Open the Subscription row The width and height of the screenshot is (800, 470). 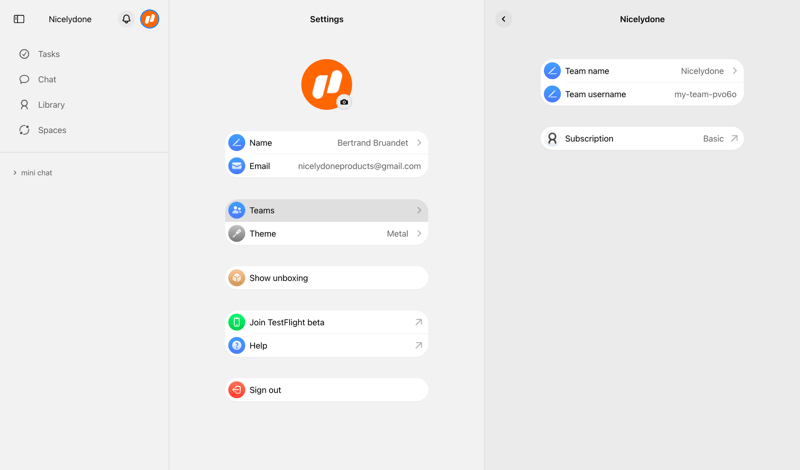coord(642,138)
